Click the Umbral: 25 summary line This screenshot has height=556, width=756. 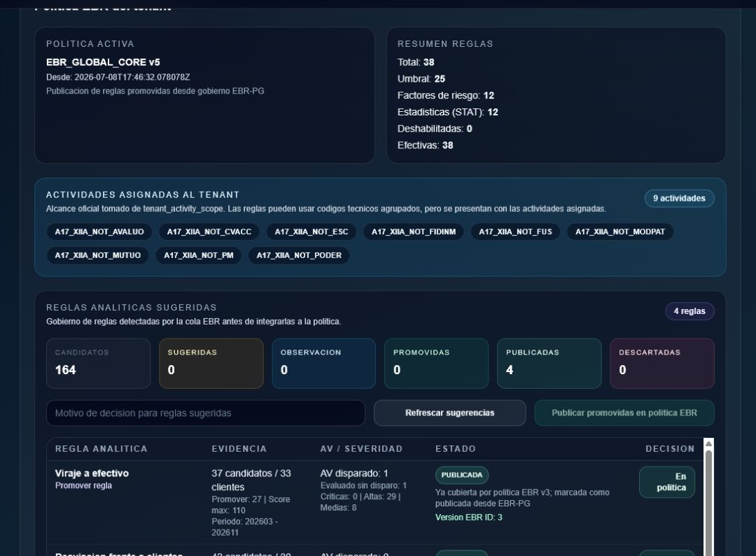[421, 79]
